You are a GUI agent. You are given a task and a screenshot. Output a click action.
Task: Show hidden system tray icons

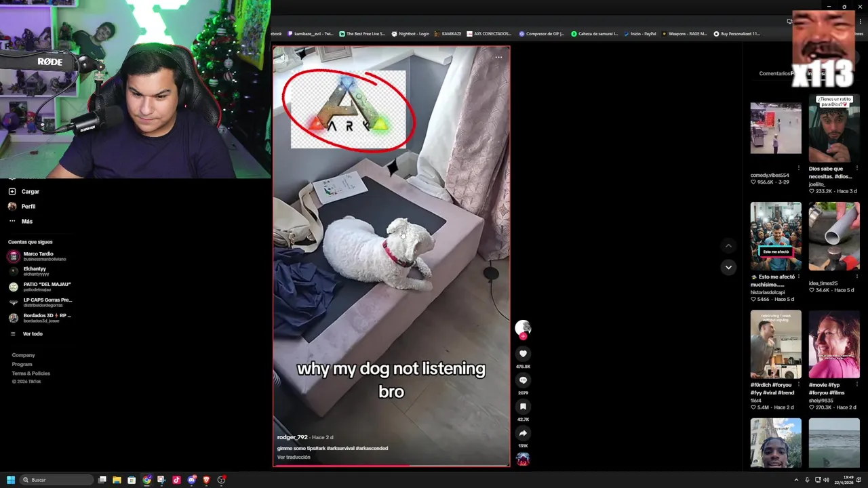[x=796, y=480]
